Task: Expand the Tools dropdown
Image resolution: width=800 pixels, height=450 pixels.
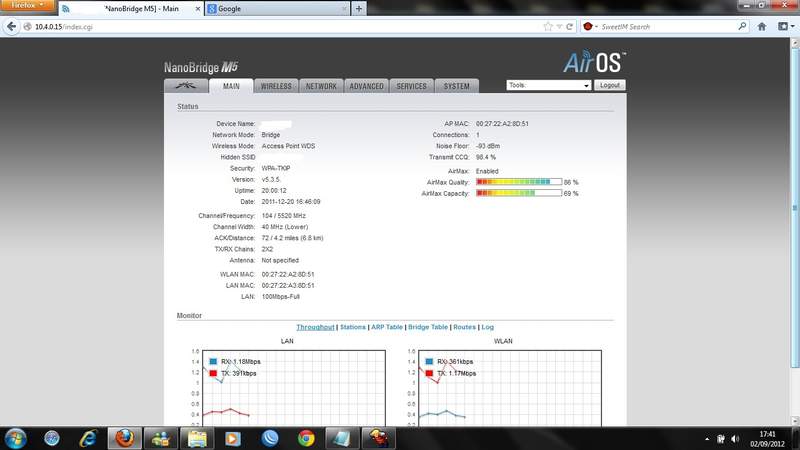Action: 548,85
